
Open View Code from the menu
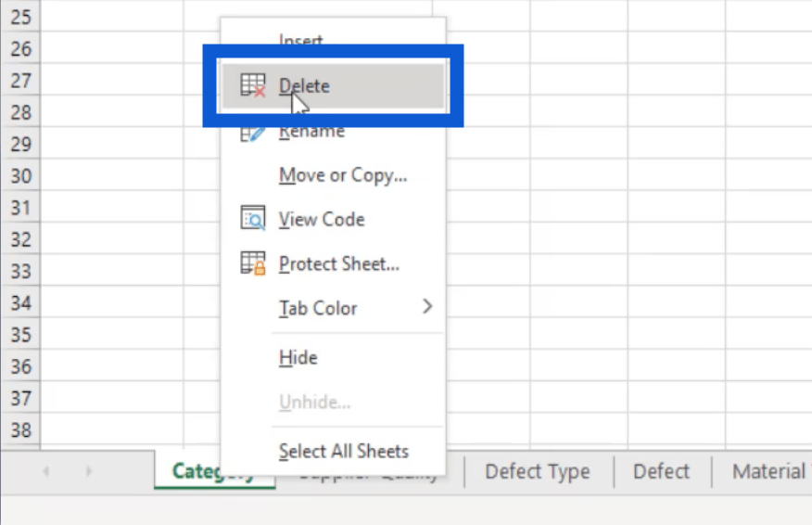point(333,220)
